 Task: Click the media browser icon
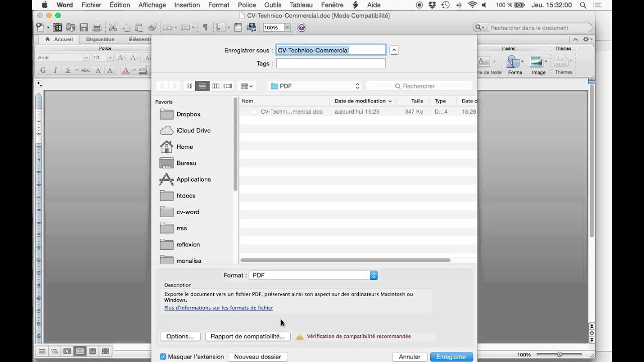pos(252,27)
